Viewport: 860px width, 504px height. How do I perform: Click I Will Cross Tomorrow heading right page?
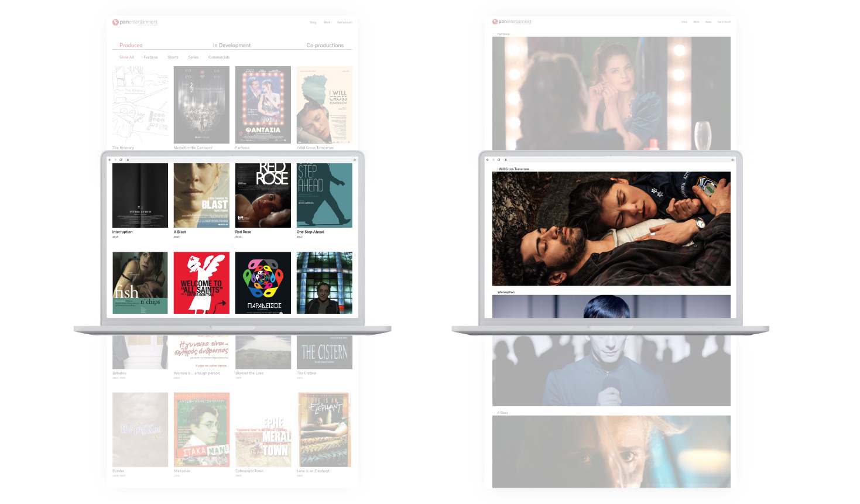[513, 169]
